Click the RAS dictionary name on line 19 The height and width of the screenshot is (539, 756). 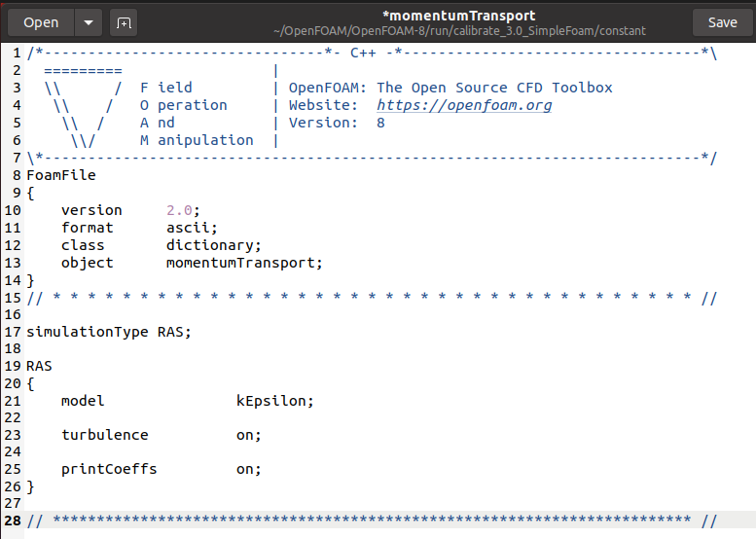coord(39,367)
